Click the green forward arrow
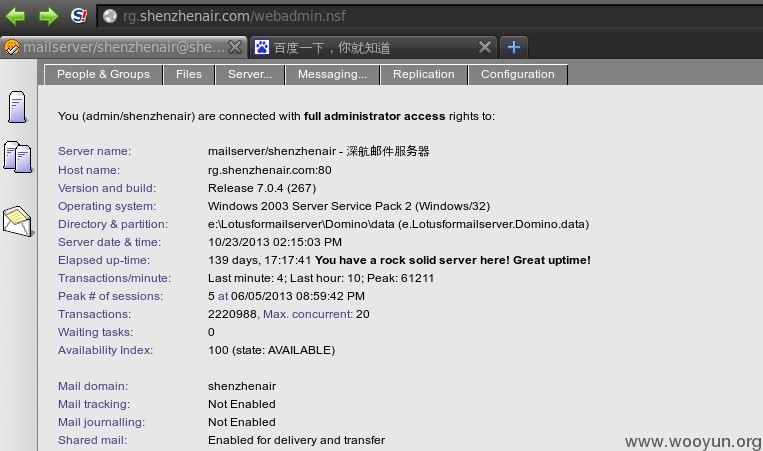Viewport: 763px width, 451px height. pyautogui.click(x=49, y=16)
